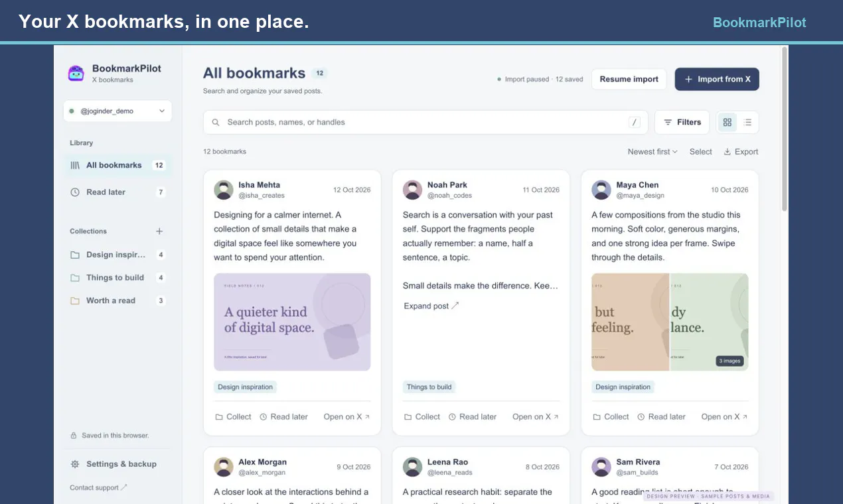This screenshot has height=504, width=843.
Task: Click Collect on Maya Chen's card
Action: click(x=611, y=417)
